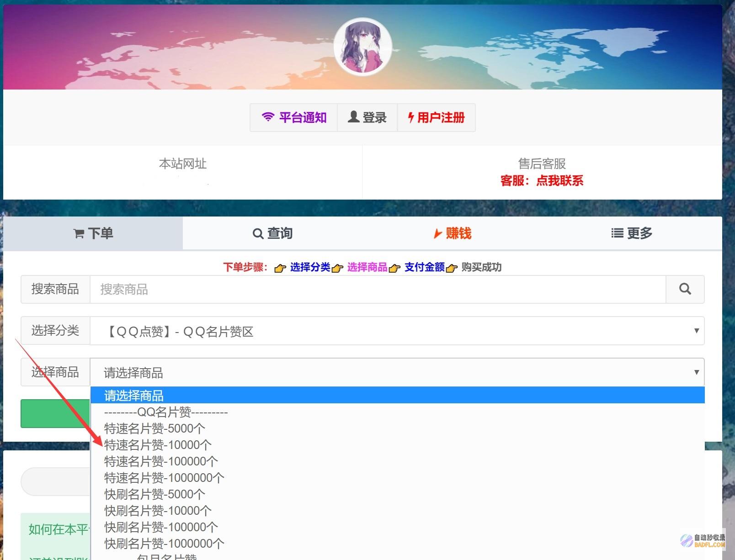Click the anime girl avatar image
Image resolution: width=735 pixels, height=560 pixels.
(x=363, y=47)
